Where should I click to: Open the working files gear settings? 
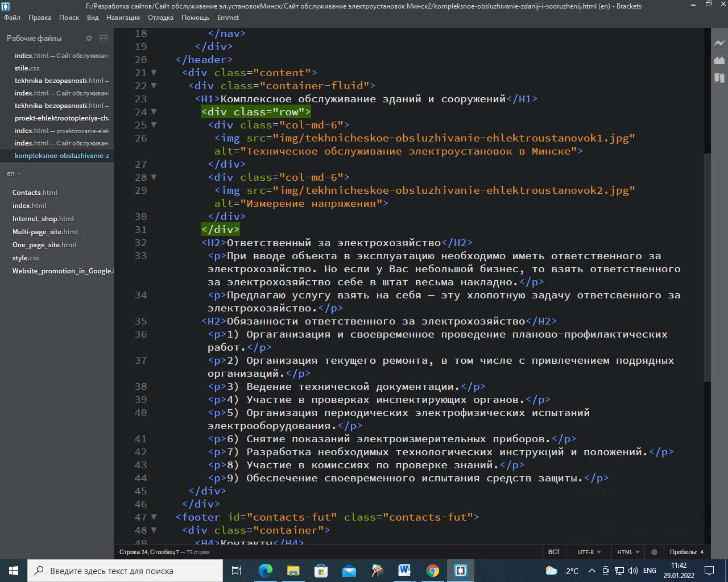point(89,38)
